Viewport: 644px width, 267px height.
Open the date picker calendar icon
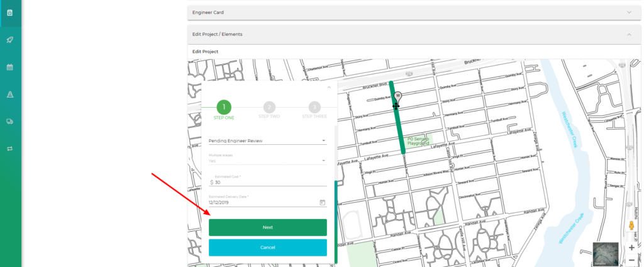click(322, 203)
